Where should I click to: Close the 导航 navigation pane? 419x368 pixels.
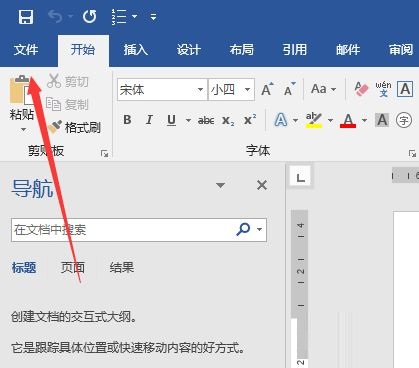262,185
